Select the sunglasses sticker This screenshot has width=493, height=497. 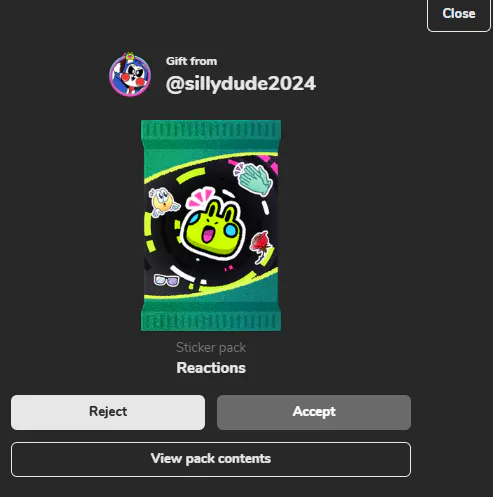166,280
